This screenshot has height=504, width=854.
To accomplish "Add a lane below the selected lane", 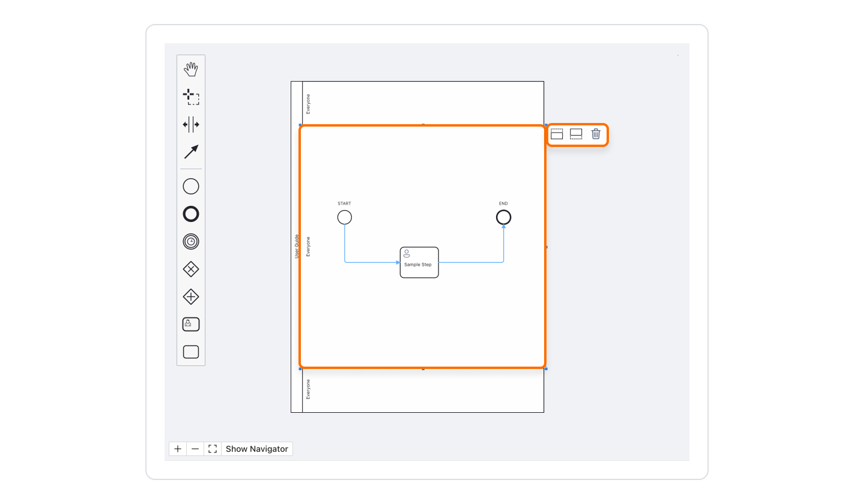I will tap(576, 134).
